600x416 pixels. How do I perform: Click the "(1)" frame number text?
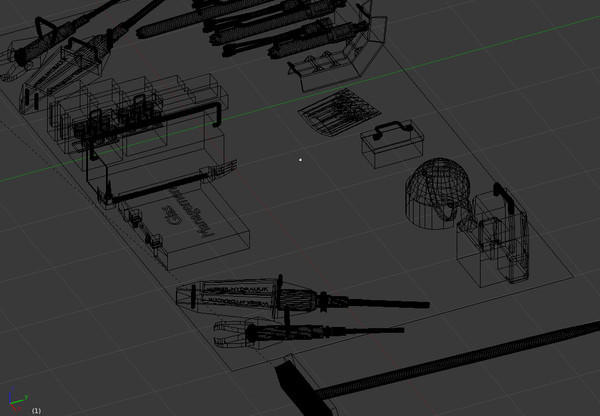click(36, 411)
